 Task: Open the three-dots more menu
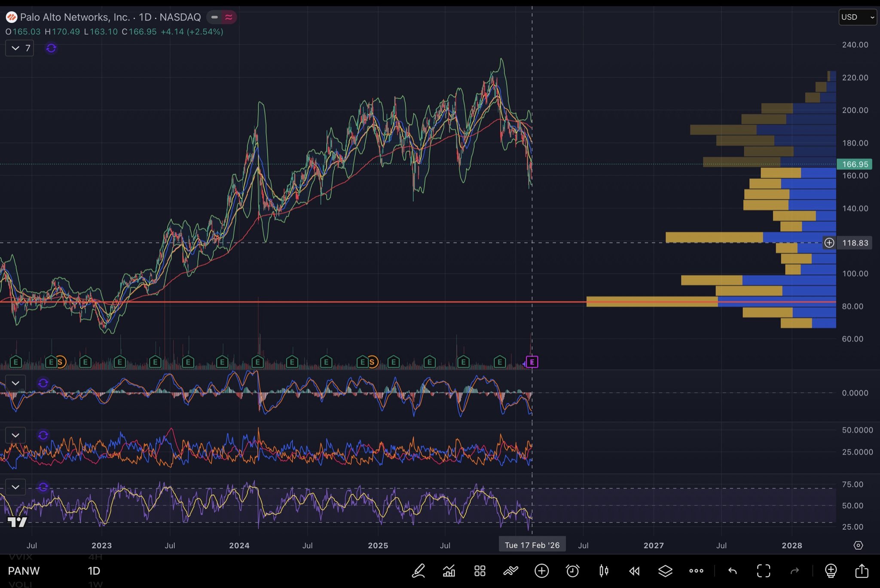(696, 571)
